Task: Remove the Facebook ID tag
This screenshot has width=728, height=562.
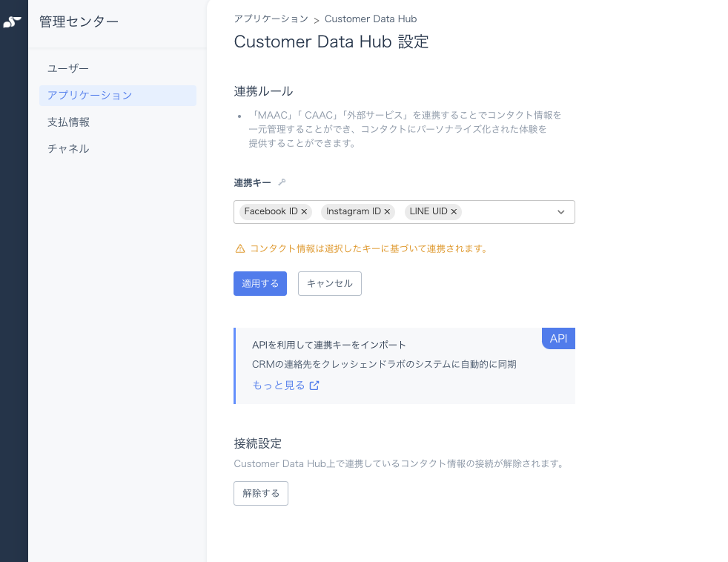Action: click(304, 212)
